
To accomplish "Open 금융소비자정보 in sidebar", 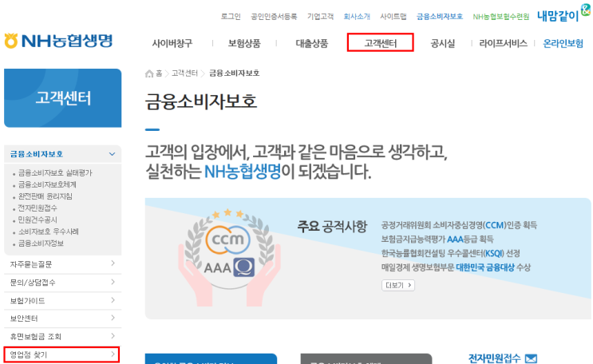I will tap(41, 243).
